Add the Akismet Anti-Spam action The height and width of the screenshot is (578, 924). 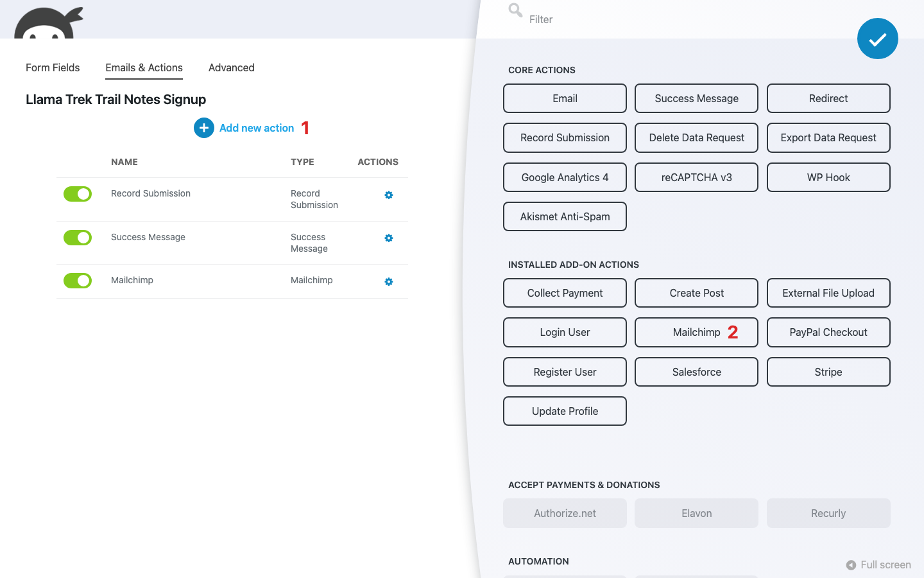(565, 216)
